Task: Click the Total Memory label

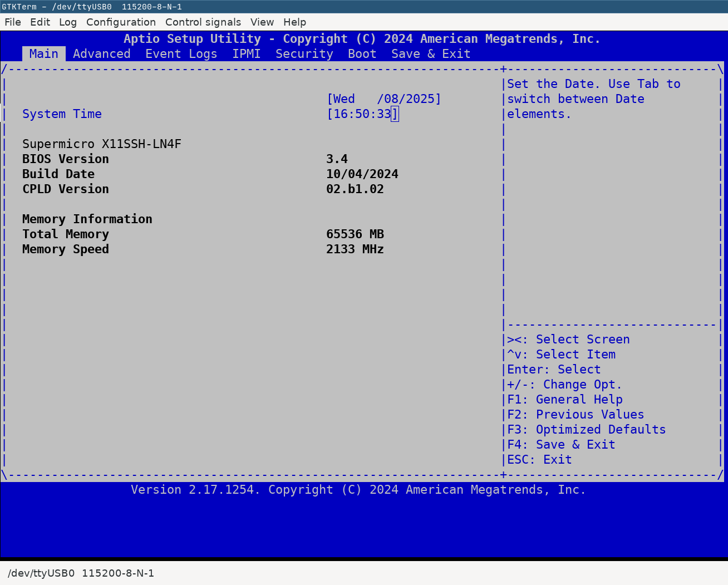Action: pyautogui.click(x=66, y=234)
